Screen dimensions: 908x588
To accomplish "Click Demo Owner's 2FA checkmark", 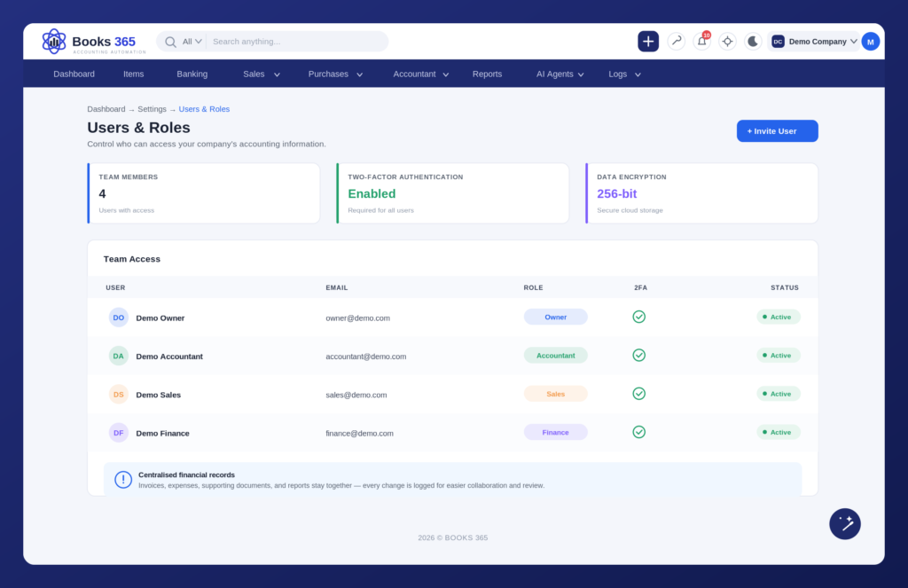I will click(x=638, y=317).
